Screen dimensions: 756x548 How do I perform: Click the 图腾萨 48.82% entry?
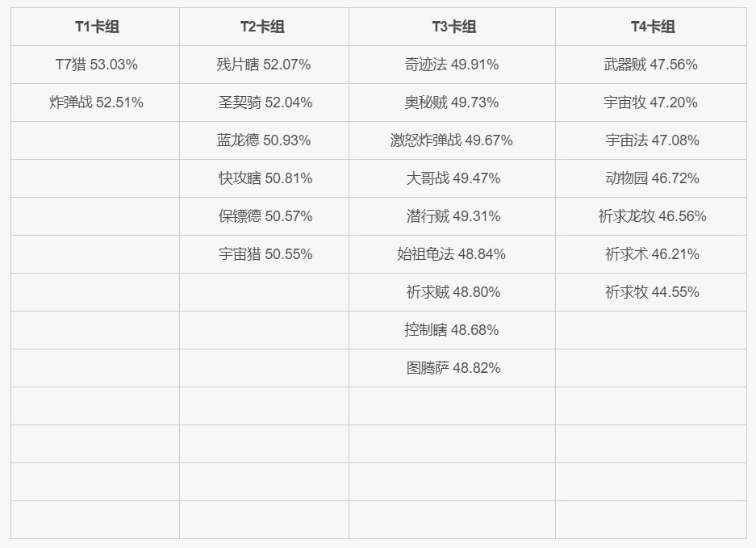click(x=453, y=368)
